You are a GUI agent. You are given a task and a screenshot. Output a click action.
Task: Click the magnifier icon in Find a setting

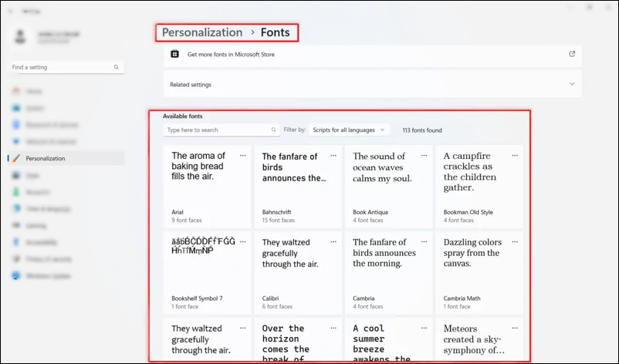coord(117,68)
